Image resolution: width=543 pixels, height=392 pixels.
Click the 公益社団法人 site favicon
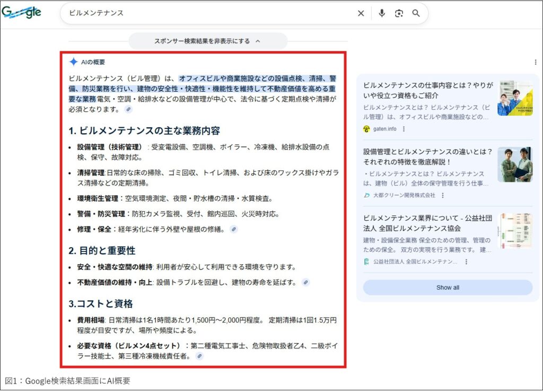pos(366,262)
